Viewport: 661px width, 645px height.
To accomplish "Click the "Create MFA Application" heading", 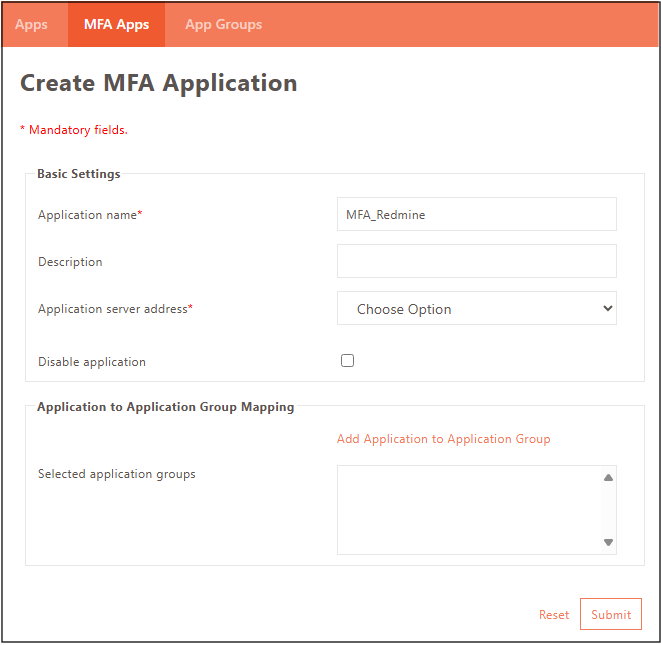I will point(159,83).
